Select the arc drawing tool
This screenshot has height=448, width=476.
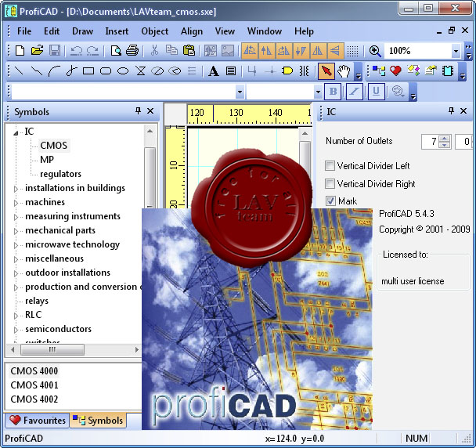[54, 71]
